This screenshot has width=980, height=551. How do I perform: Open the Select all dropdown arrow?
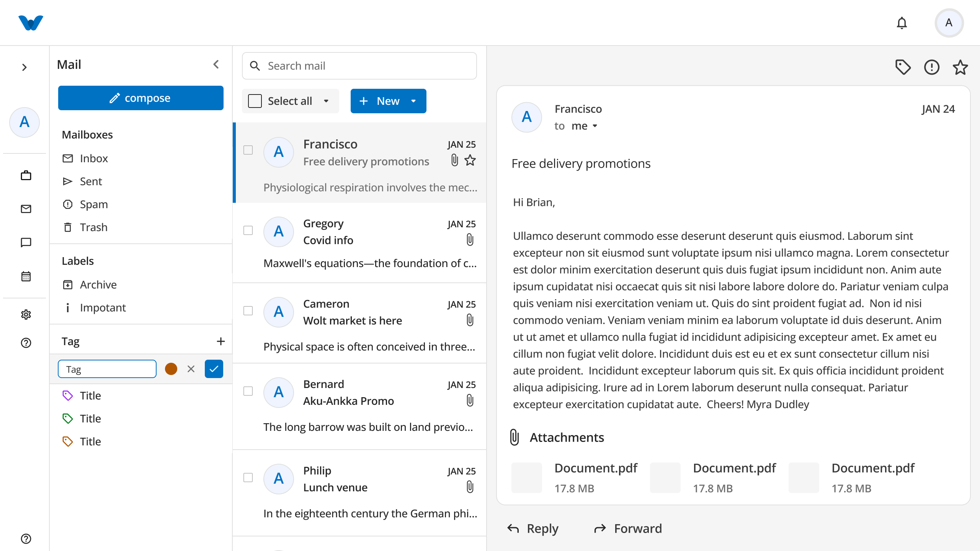[x=326, y=101]
